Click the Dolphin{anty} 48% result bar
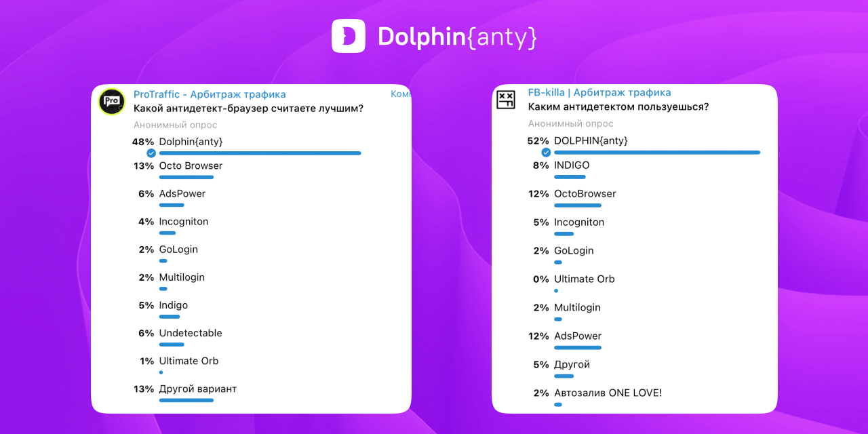 pos(260,153)
